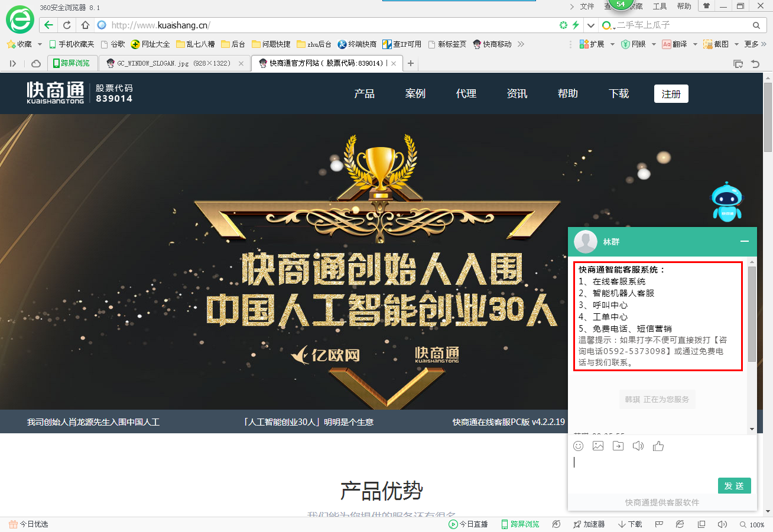This screenshot has width=773, height=532.
Task: Open the 帮助 site navigation item
Action: [x=568, y=93]
